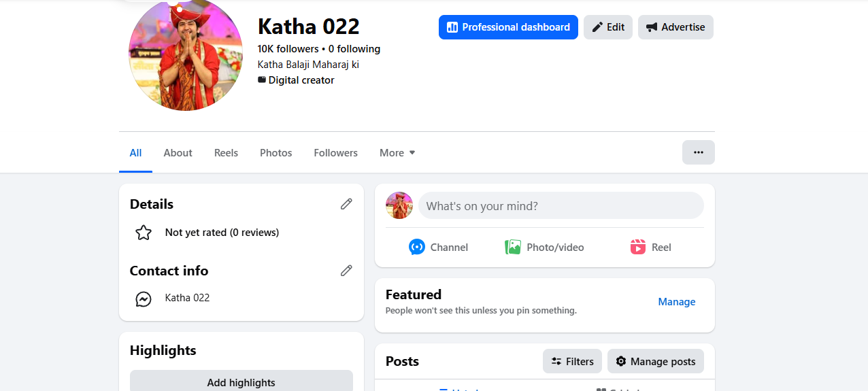Expand the More tab dropdown

(x=397, y=153)
